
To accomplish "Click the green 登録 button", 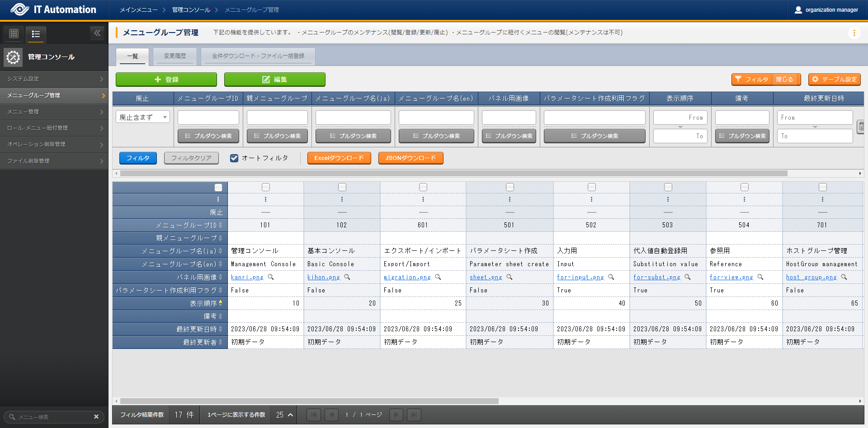I will click(166, 80).
